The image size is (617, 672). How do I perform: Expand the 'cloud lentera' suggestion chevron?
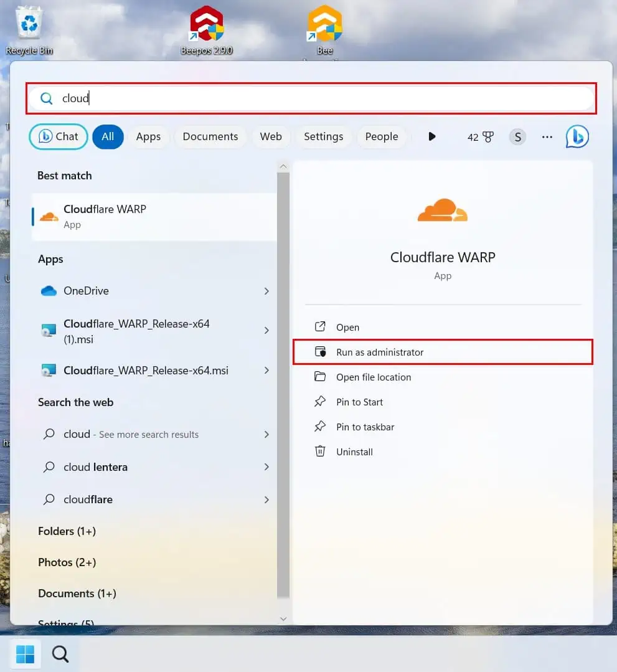coord(266,466)
